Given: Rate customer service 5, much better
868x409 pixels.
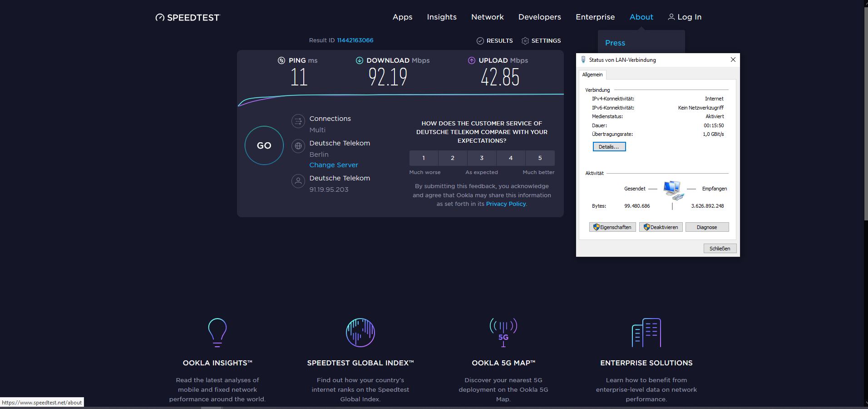Looking at the screenshot, I should 540,158.
